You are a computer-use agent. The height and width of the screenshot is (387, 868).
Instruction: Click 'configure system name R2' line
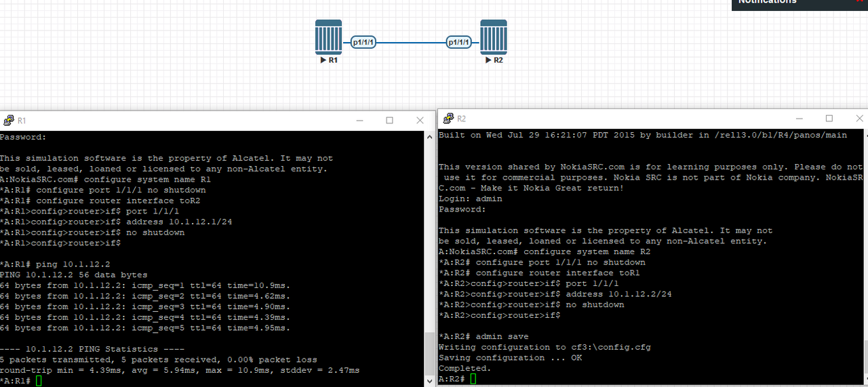544,251
